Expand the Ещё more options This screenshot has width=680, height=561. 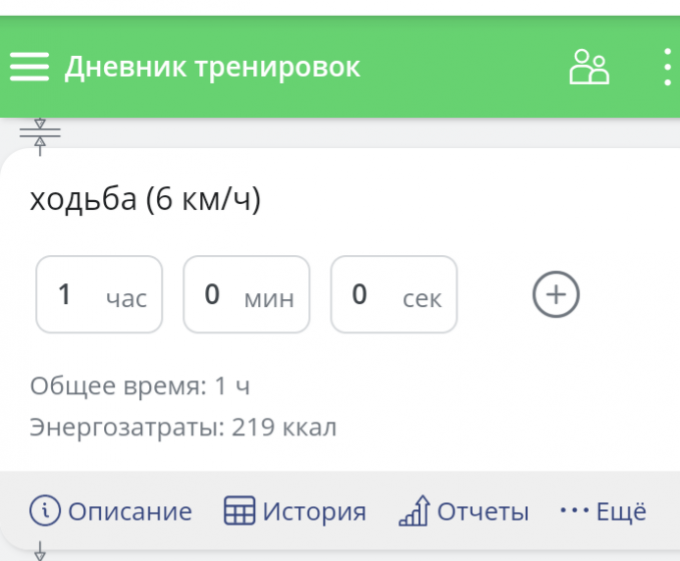(603, 511)
